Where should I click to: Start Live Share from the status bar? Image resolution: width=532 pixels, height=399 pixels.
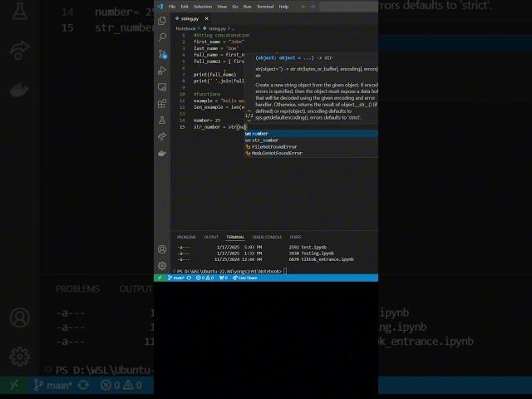245,278
